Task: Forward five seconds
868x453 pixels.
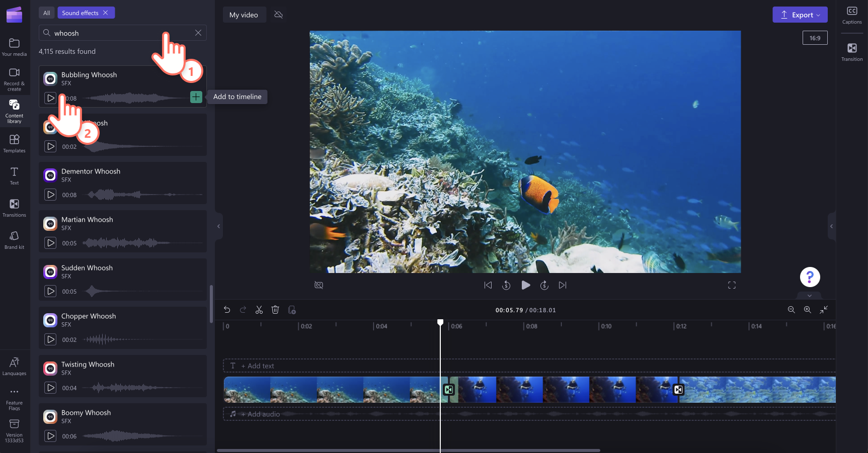Action: (x=544, y=285)
